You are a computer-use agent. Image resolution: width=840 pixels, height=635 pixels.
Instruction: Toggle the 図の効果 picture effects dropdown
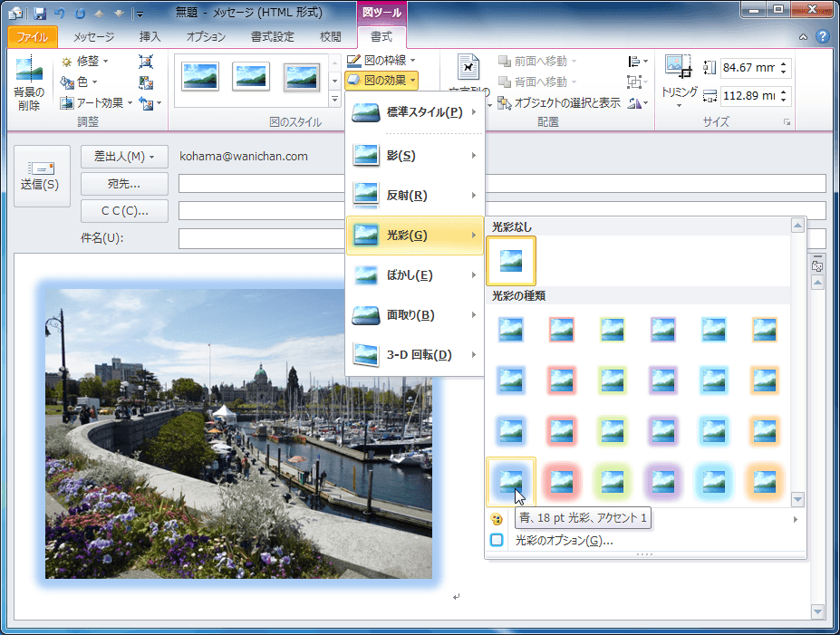tap(381, 81)
